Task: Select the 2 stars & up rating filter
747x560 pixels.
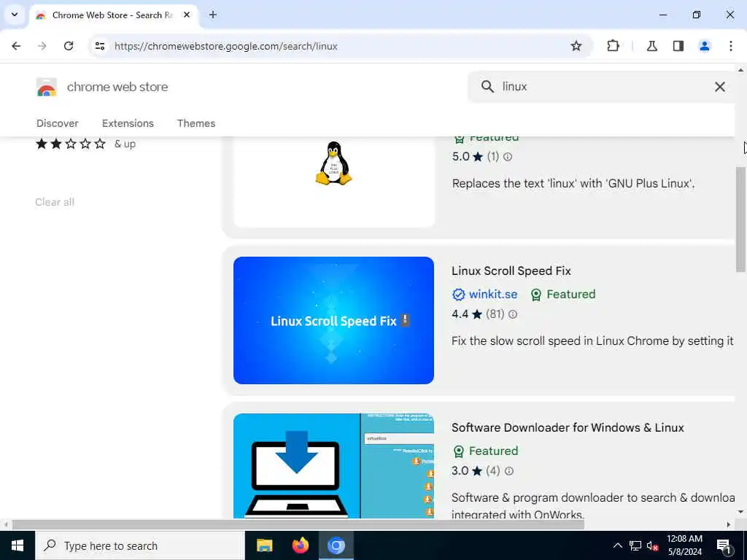Action: pyautogui.click(x=85, y=144)
